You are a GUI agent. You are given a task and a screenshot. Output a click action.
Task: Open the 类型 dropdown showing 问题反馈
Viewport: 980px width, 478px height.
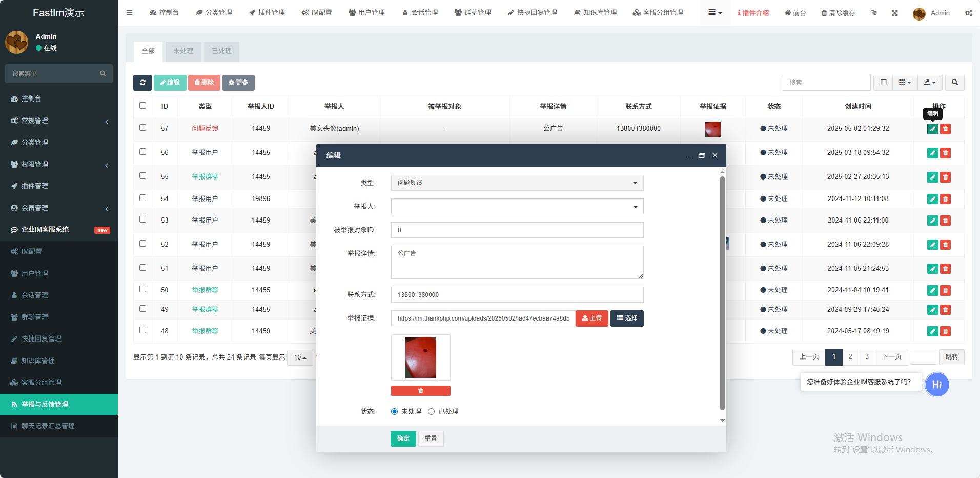coord(517,183)
